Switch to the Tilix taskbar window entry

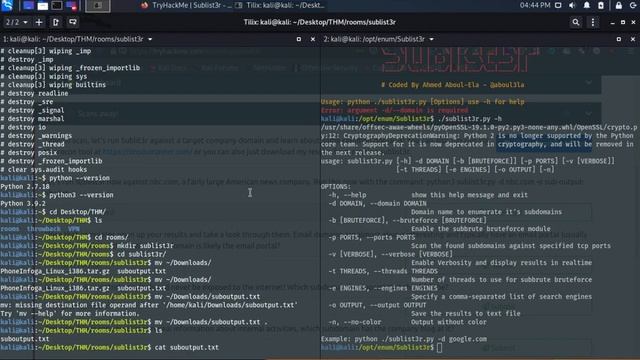click(x=280, y=5)
